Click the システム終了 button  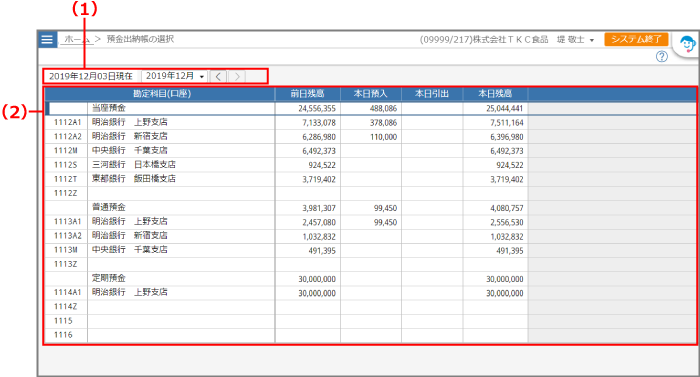636,39
